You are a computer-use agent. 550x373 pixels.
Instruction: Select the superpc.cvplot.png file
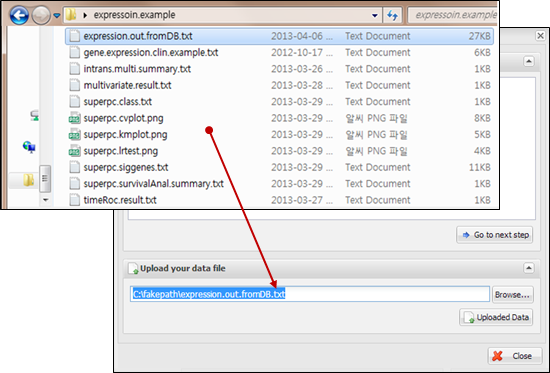coord(279,118)
